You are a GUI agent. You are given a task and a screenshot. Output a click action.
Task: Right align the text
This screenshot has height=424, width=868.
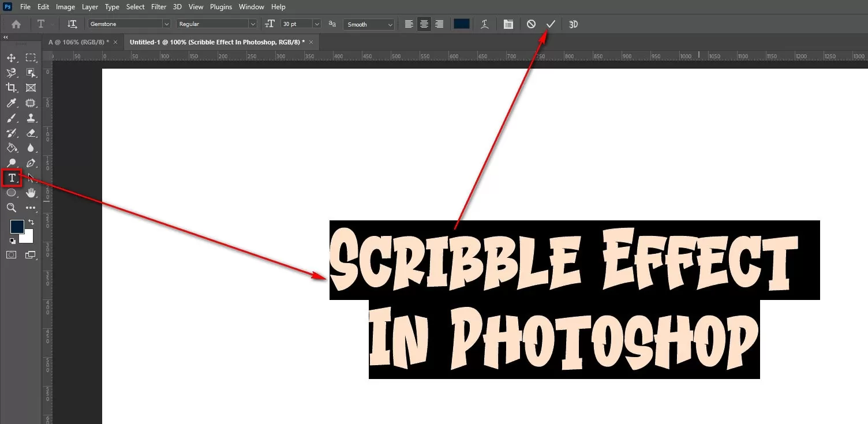(439, 24)
